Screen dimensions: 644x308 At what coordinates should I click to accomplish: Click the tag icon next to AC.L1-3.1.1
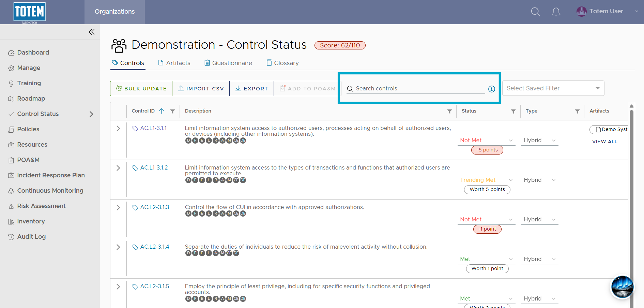pos(135,129)
